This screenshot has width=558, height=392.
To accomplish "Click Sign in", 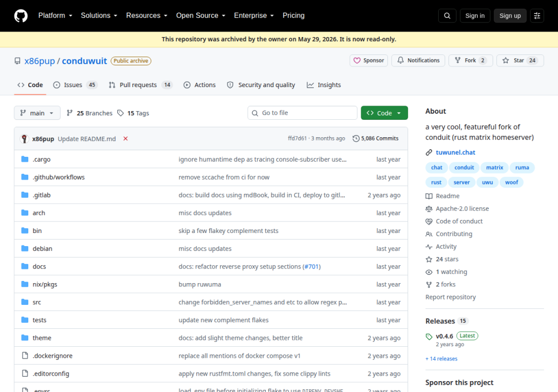I will 475,16.
